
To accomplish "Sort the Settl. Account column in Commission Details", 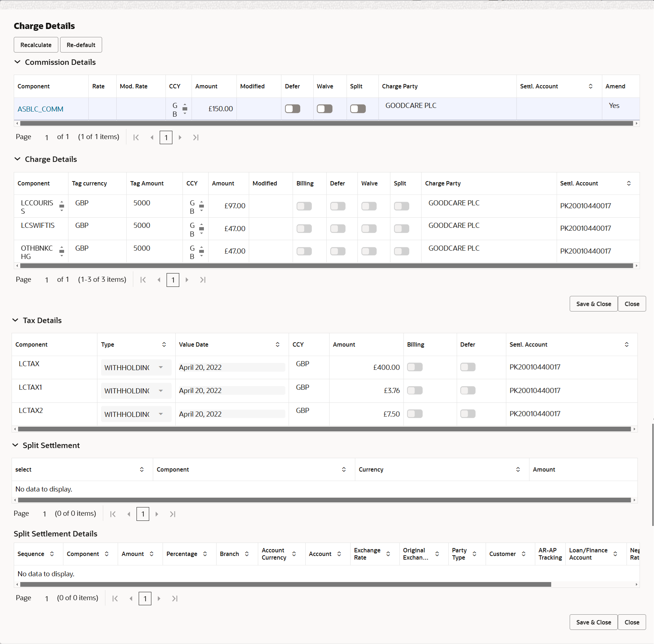I will tap(591, 86).
